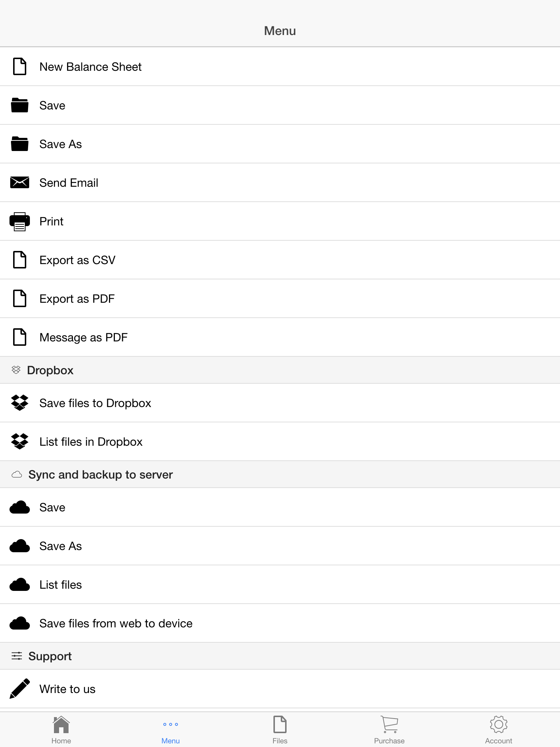
Task: Click the Sync and backup to server header
Action: tap(280, 475)
